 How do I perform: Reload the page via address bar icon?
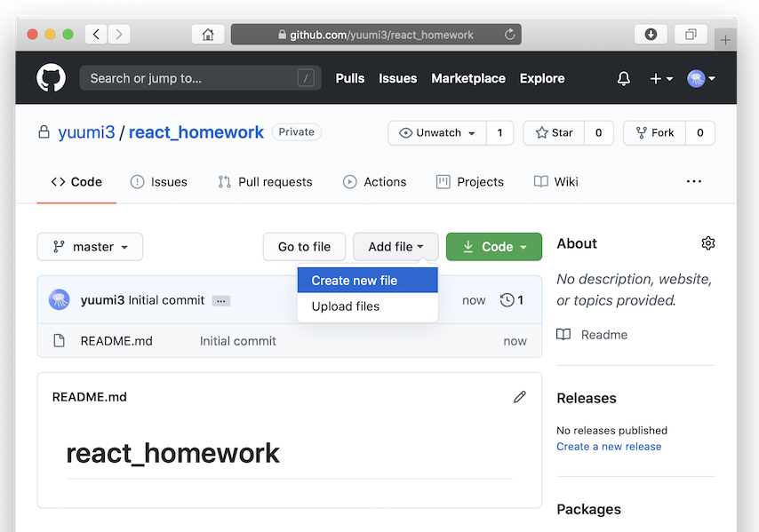[x=509, y=35]
